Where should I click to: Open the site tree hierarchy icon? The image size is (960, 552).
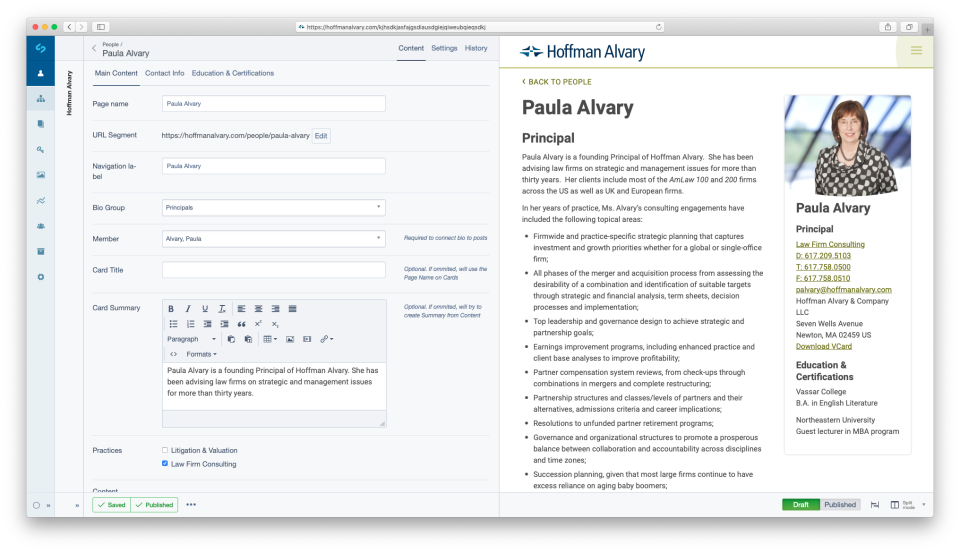pyautogui.click(x=40, y=99)
